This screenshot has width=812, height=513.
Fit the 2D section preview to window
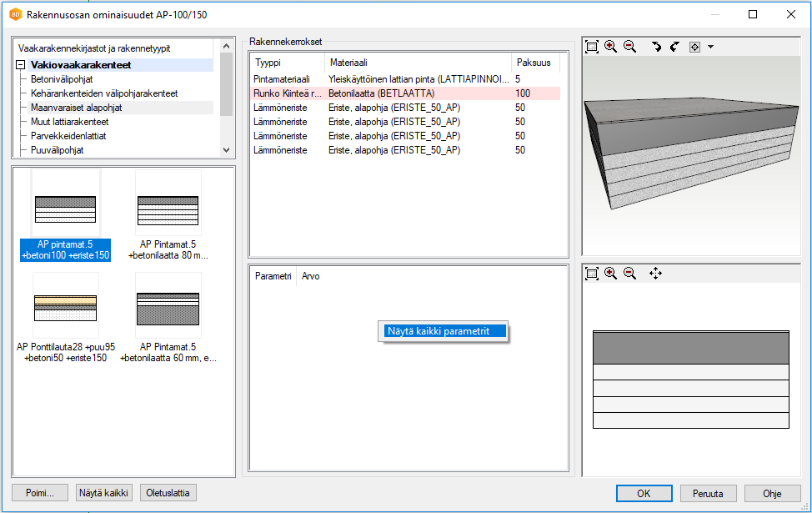(x=592, y=273)
